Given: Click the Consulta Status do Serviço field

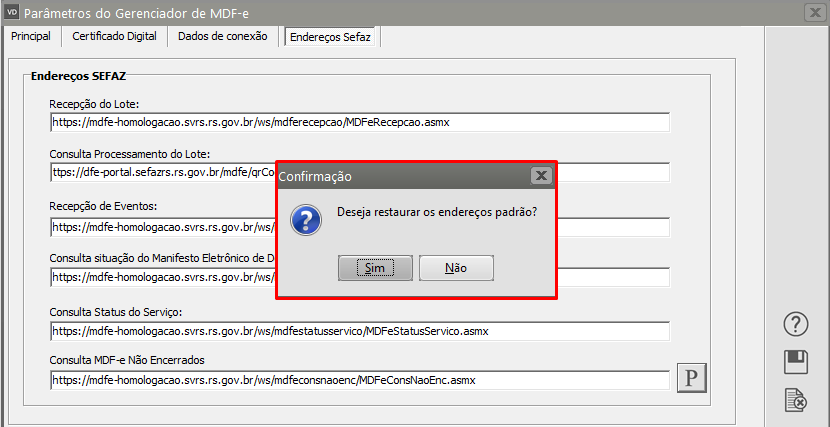Looking at the screenshot, I should pos(360,332).
